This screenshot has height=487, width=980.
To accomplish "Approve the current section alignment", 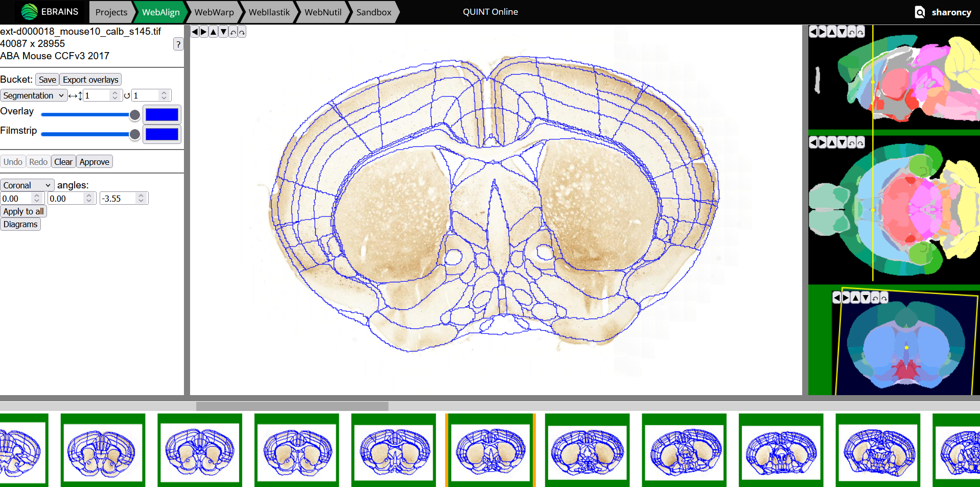I will [x=95, y=162].
